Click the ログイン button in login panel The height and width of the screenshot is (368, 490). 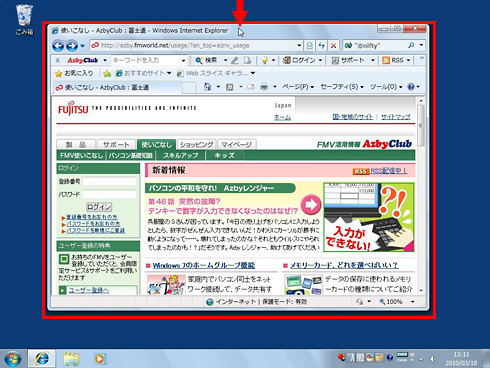tap(99, 207)
